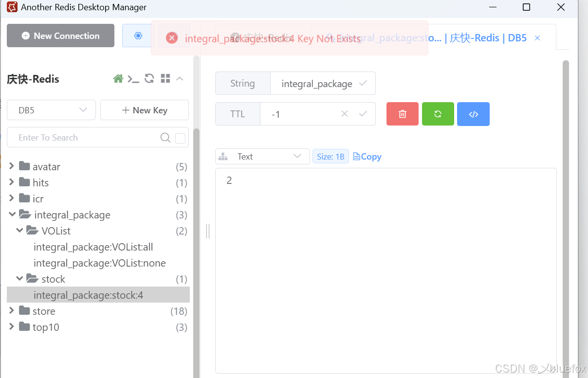The height and width of the screenshot is (378, 588).
Task: Collapse the 庆快-Redis connection panel
Action: coord(180,79)
